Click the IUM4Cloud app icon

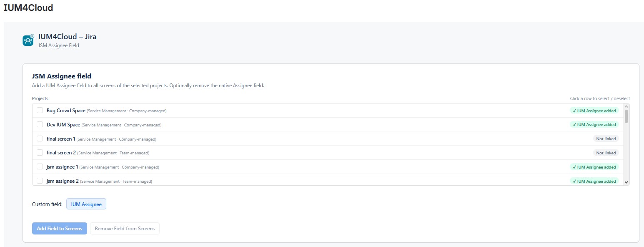pos(28,40)
